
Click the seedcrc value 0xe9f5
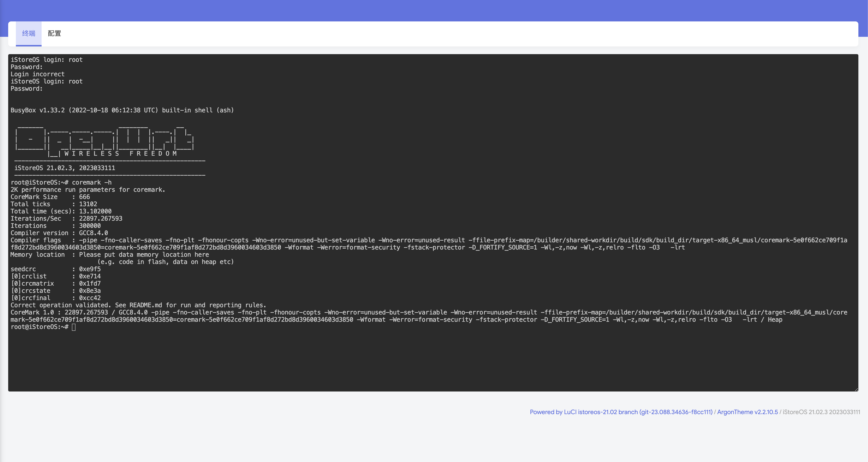[x=90, y=269]
